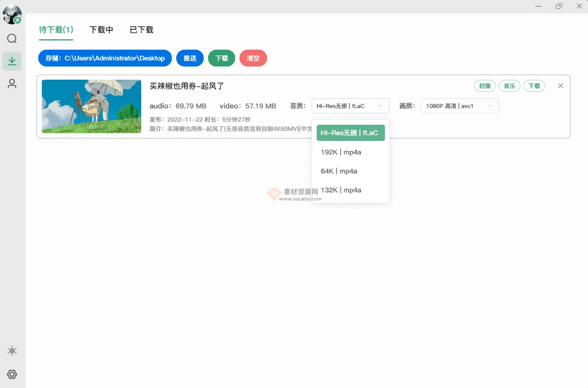The image size is (588, 388).
Task: Click the 封面 cover badge on the item
Action: tap(484, 86)
